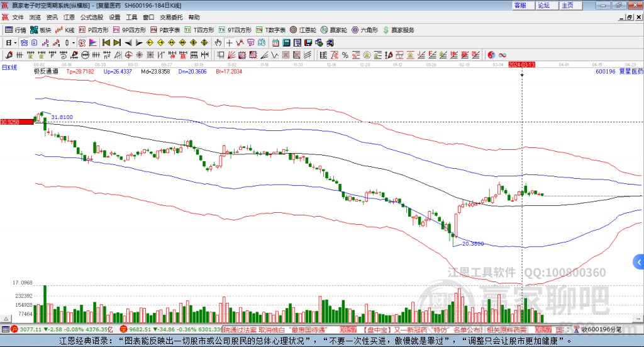Open the 窗口 menu
This screenshot has width=644, height=347.
point(148,17)
